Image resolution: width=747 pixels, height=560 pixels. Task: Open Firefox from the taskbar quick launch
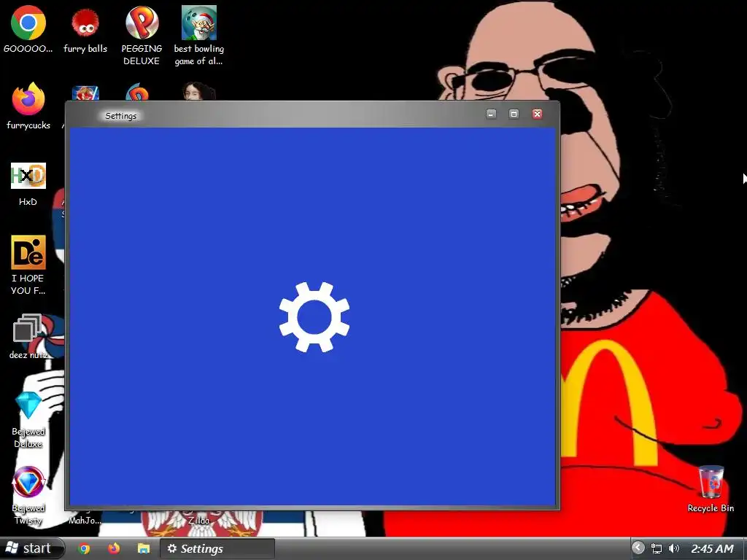point(114,548)
